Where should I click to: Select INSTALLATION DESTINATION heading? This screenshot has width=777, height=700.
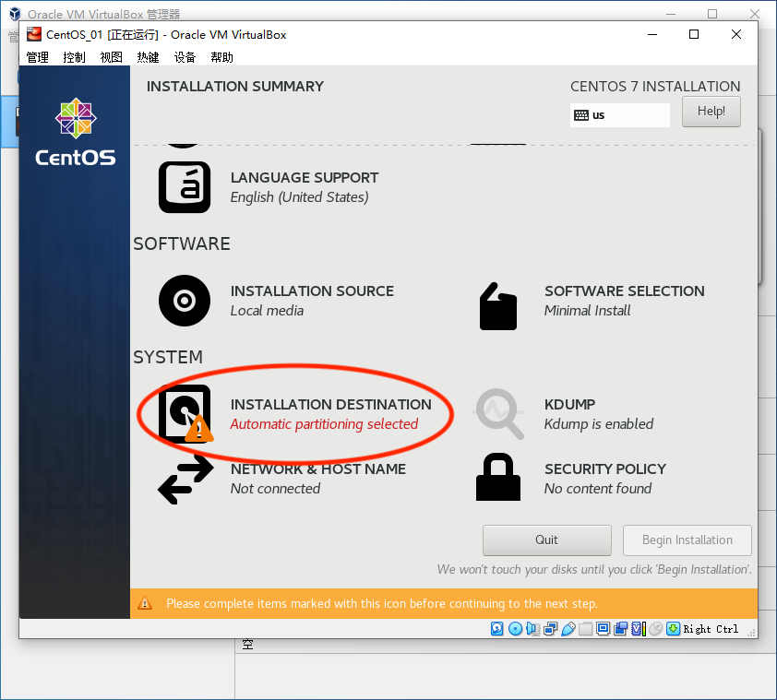330,404
